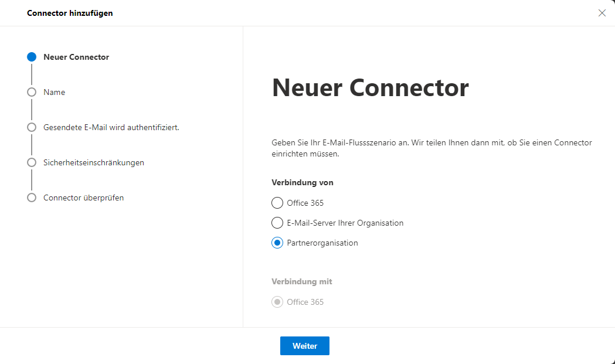Image resolution: width=615 pixels, height=364 pixels.
Task: Click the Connector hinzufügen dialog title
Action: pos(70,13)
